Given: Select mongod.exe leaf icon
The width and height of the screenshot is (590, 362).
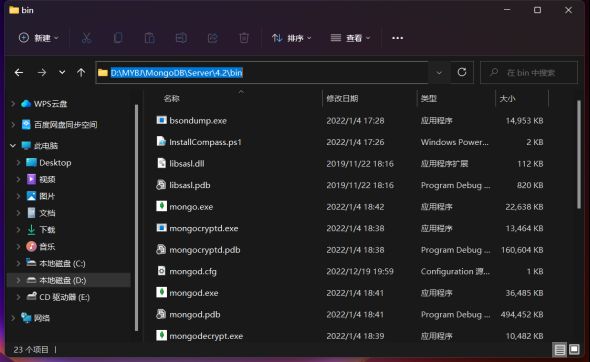Looking at the screenshot, I should tap(161, 292).
